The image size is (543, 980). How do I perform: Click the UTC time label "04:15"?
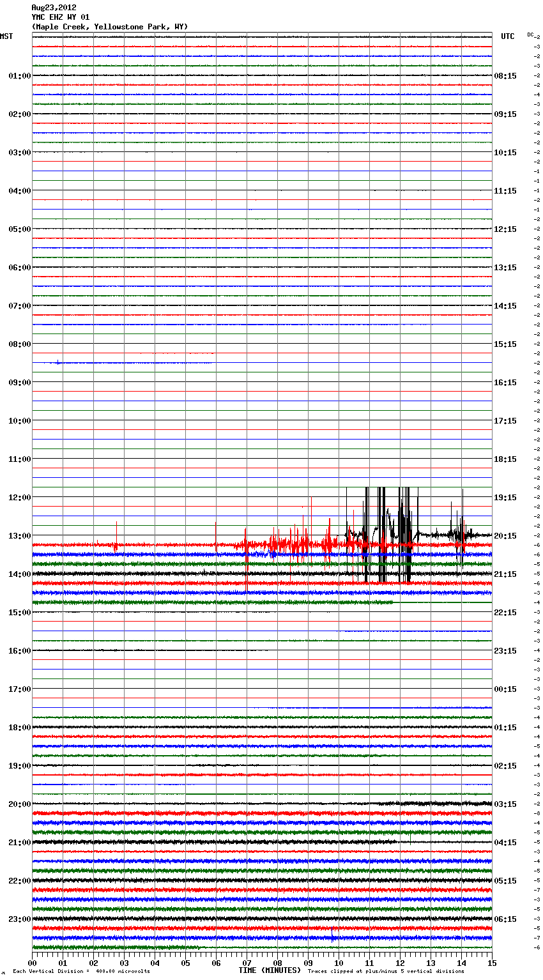[505, 843]
